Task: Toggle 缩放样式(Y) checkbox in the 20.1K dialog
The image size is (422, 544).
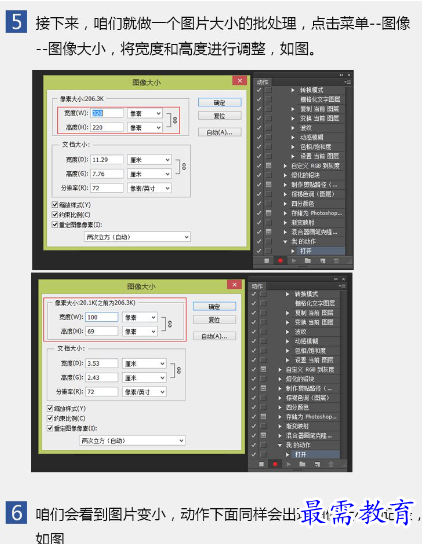Action: pyautogui.click(x=50, y=408)
